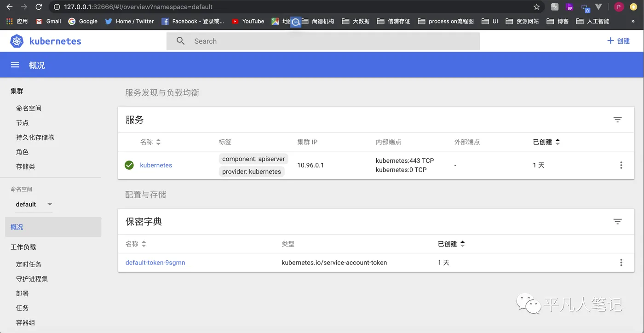Open actions menu for kubernetes service row
Screen dimensions: 644x333
click(x=621, y=165)
